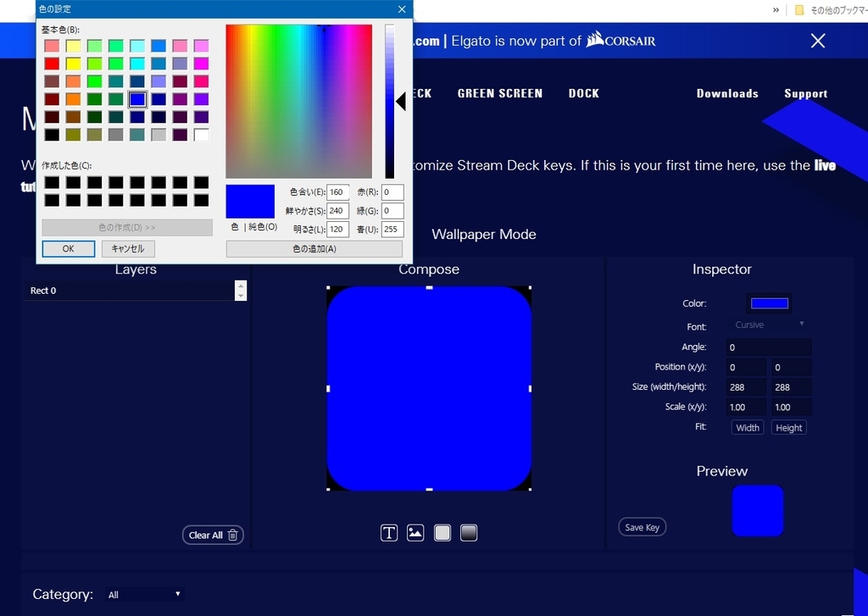The height and width of the screenshot is (616, 868).
Task: Add a gradient fill layer
Action: pos(468,532)
